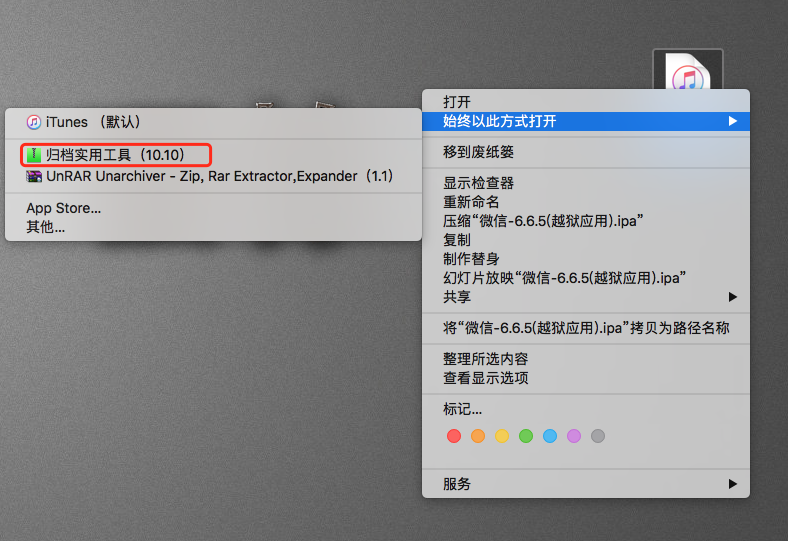The width and height of the screenshot is (788, 541).
Task: Click 重新命名 to rename the file
Action: click(x=586, y=202)
